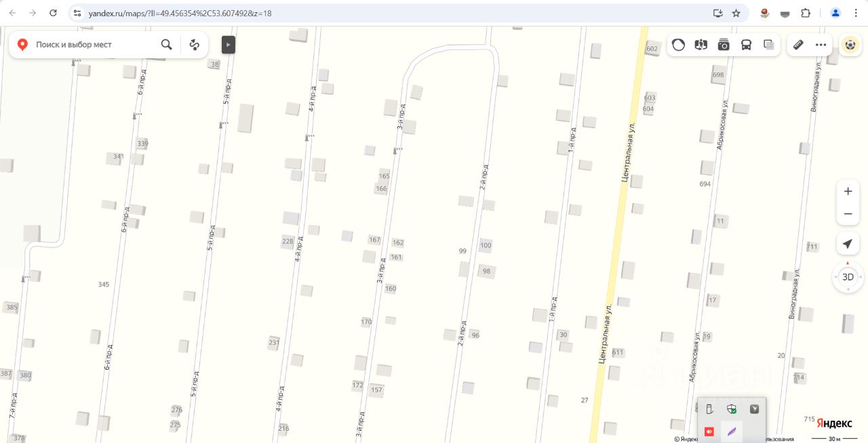Show photos layer with camera icon

pos(724,45)
